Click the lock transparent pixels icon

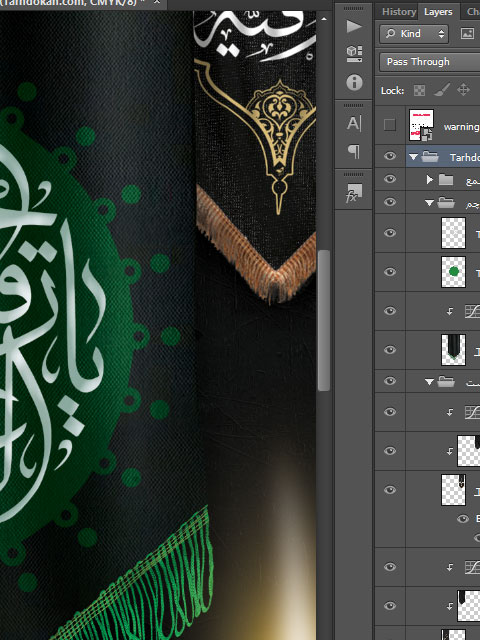[x=419, y=90]
